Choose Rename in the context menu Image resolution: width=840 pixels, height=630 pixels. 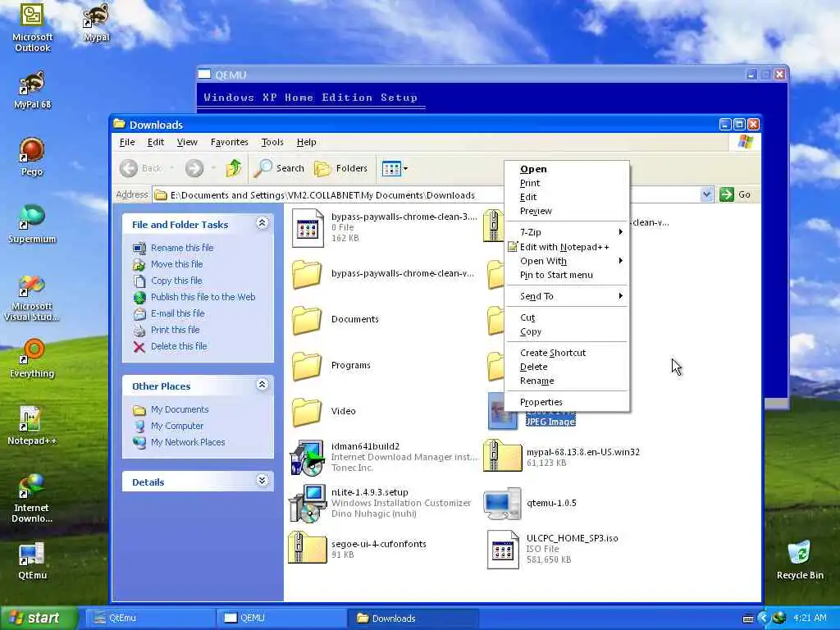(x=567, y=381)
